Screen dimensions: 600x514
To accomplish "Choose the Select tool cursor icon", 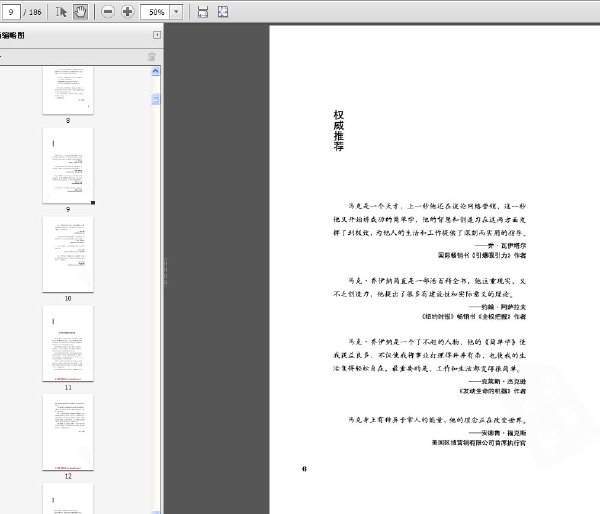I will pos(61,12).
